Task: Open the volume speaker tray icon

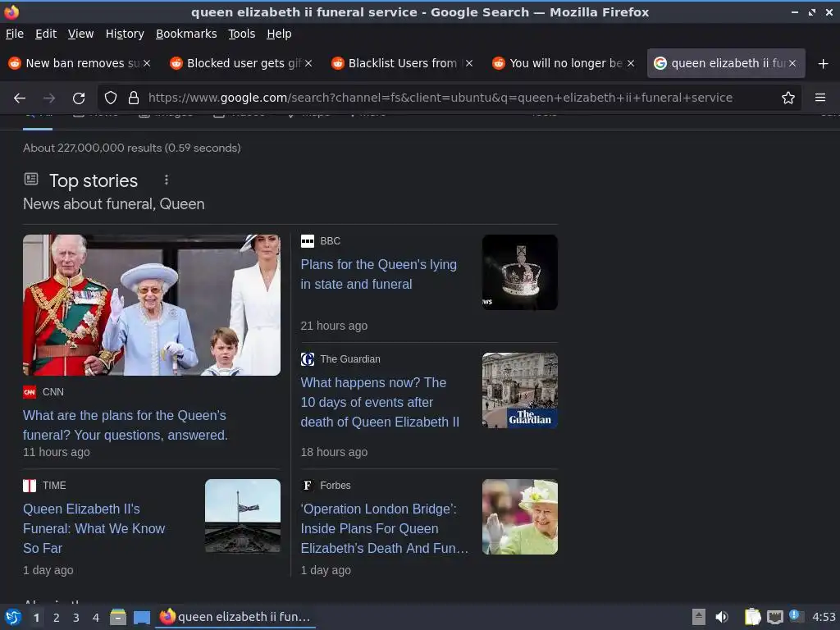Action: click(722, 617)
